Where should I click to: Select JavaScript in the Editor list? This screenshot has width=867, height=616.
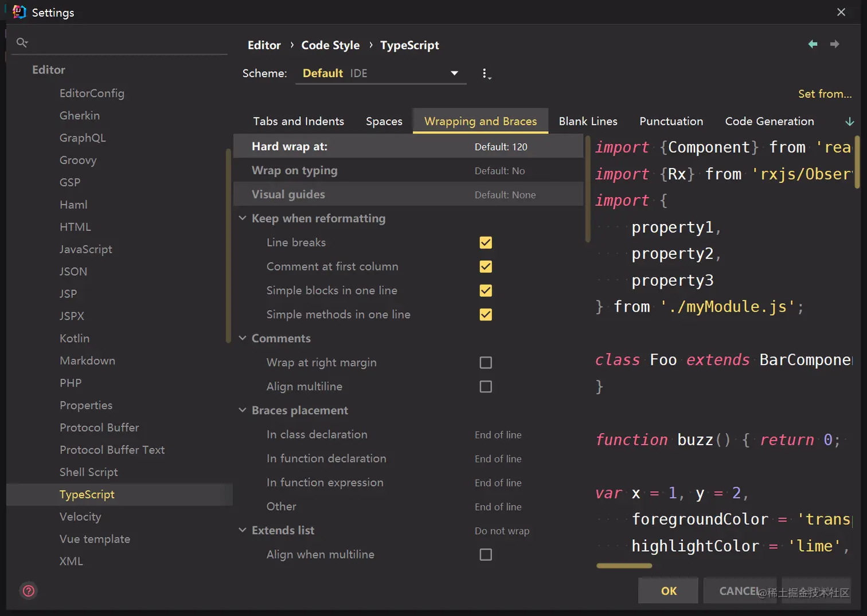coord(86,249)
